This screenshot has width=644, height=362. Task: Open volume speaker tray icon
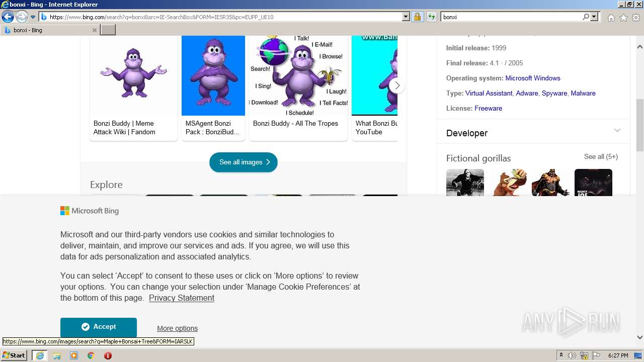coord(573,355)
